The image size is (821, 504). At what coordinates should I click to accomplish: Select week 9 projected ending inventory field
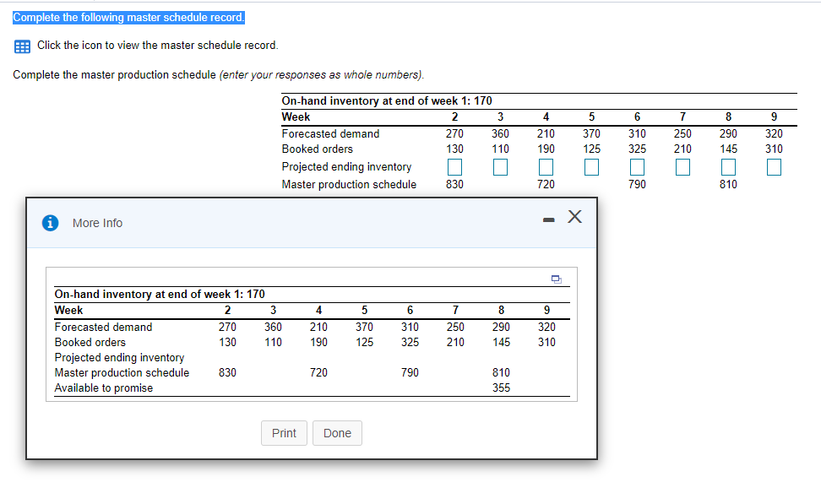774,167
